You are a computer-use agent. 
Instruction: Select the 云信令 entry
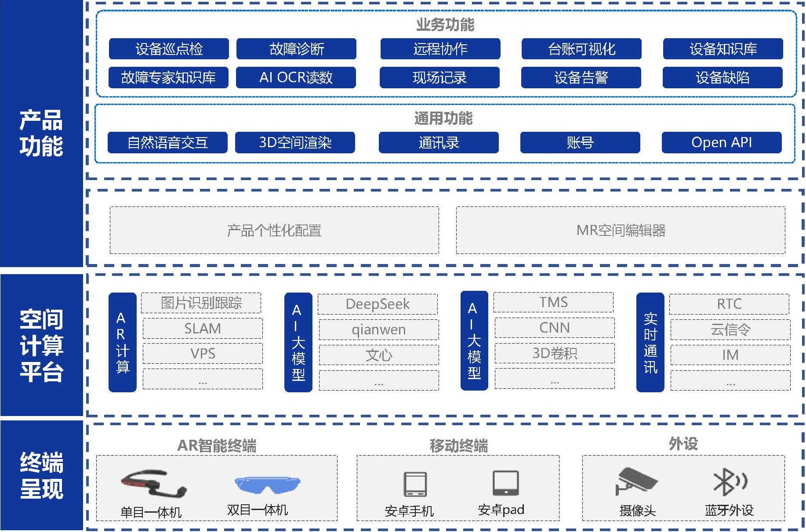pyautogui.click(x=730, y=329)
